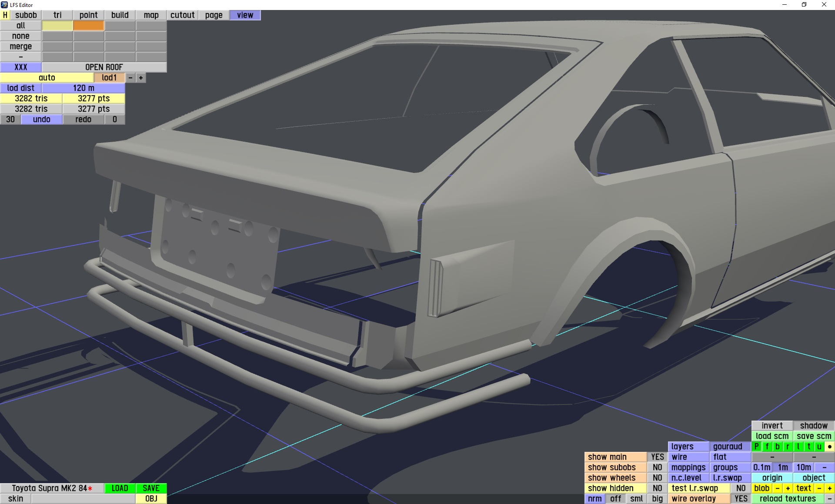Select the f front view button

(767, 447)
